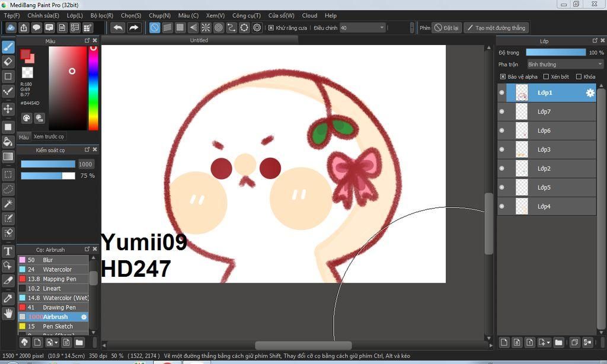Enable Khóa checkbox
Viewport: 607px width, 364px height.
click(x=579, y=76)
